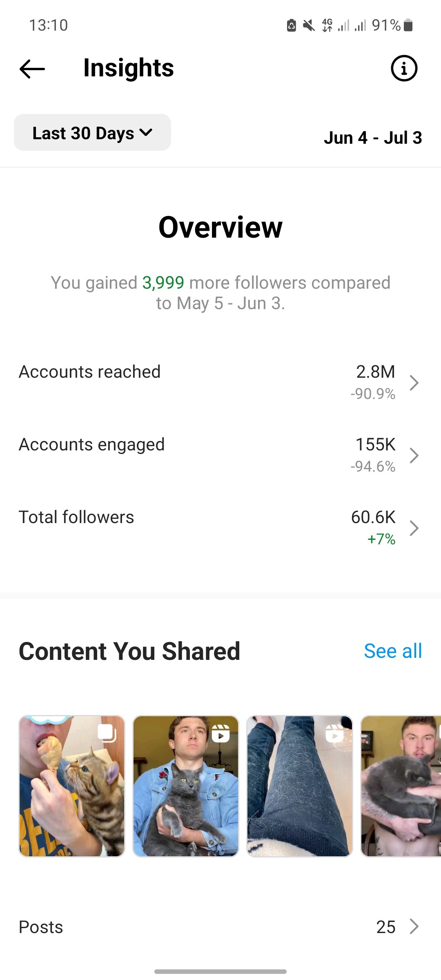Expand Accounts engaged chevron
Screen dimensions: 441x980
point(414,455)
